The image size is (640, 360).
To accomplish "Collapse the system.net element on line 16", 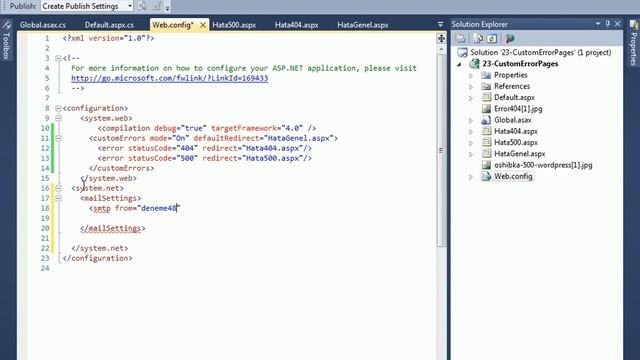I will click(58, 188).
